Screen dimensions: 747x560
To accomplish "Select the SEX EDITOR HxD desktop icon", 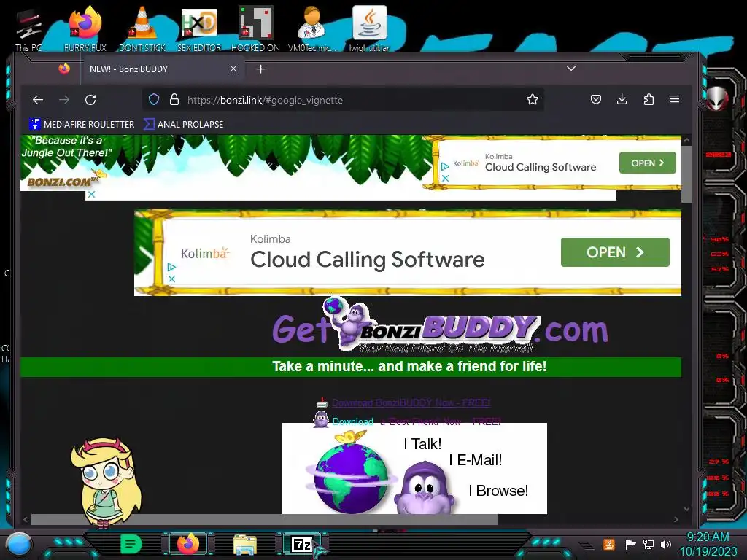I will point(199,29).
